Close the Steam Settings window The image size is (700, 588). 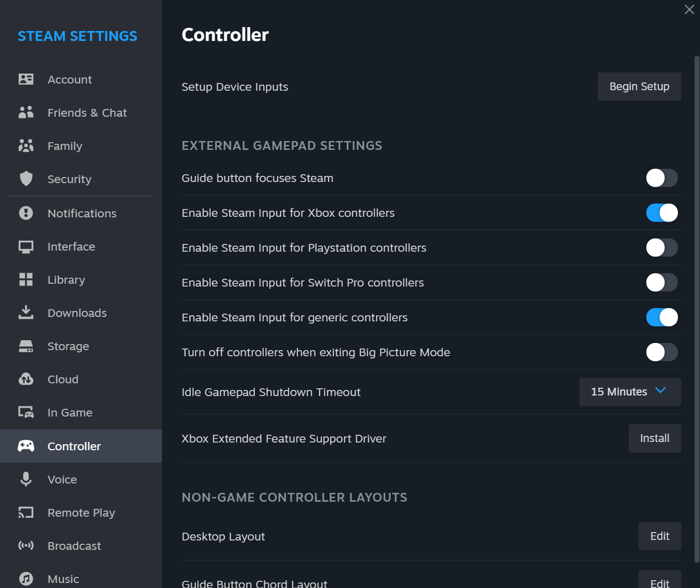[x=689, y=9]
